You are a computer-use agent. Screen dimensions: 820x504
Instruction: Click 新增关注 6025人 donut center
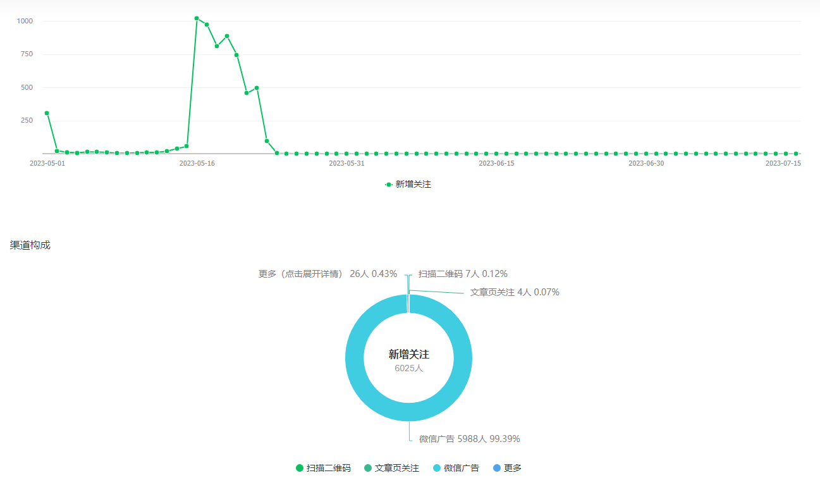tap(409, 360)
